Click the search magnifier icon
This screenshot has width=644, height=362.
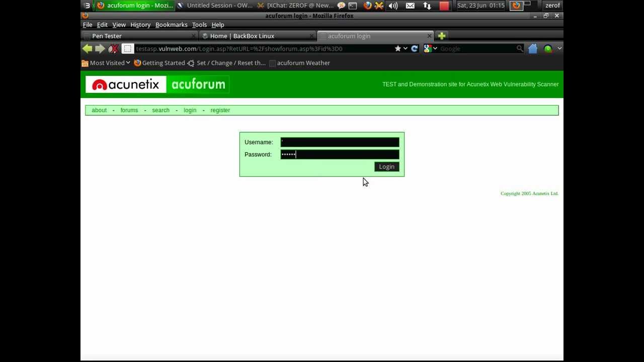tap(520, 49)
